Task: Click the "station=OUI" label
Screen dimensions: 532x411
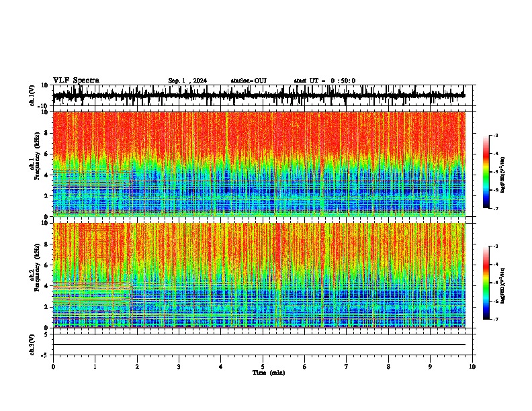Action: 249,81
